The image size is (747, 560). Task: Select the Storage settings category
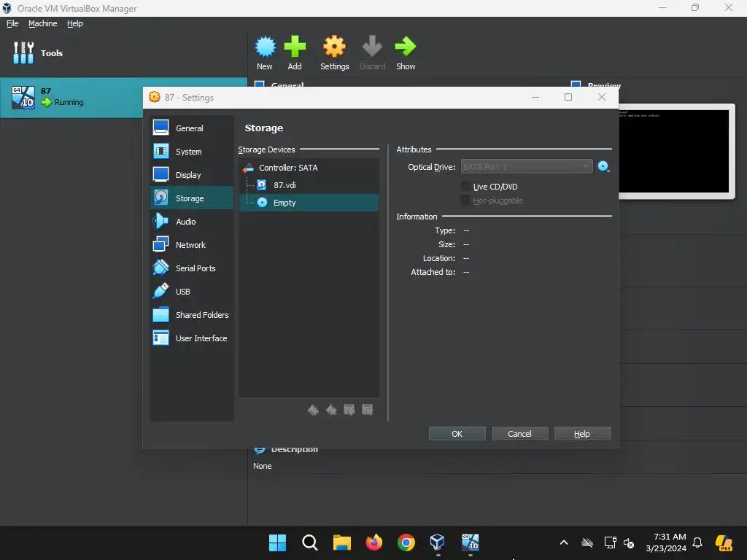(192, 198)
